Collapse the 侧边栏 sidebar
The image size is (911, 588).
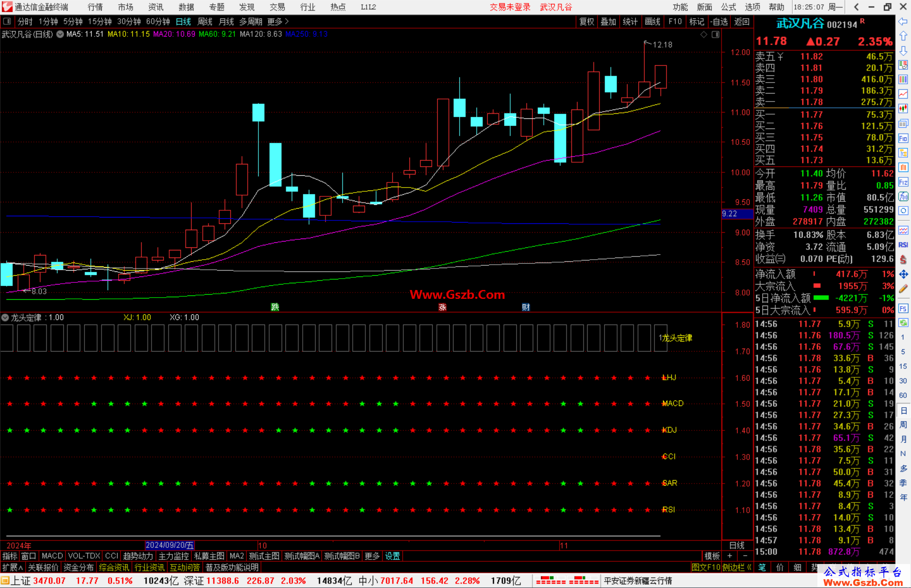pyautogui.click(x=737, y=567)
